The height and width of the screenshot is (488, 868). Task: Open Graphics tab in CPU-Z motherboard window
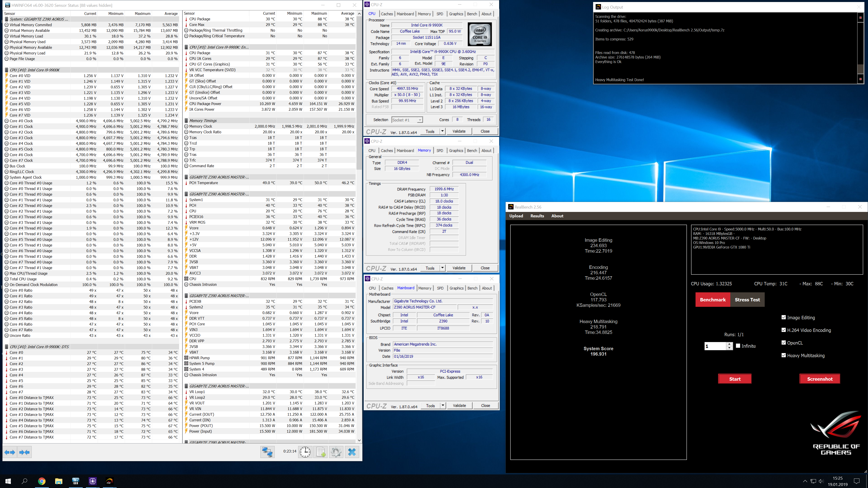click(457, 288)
